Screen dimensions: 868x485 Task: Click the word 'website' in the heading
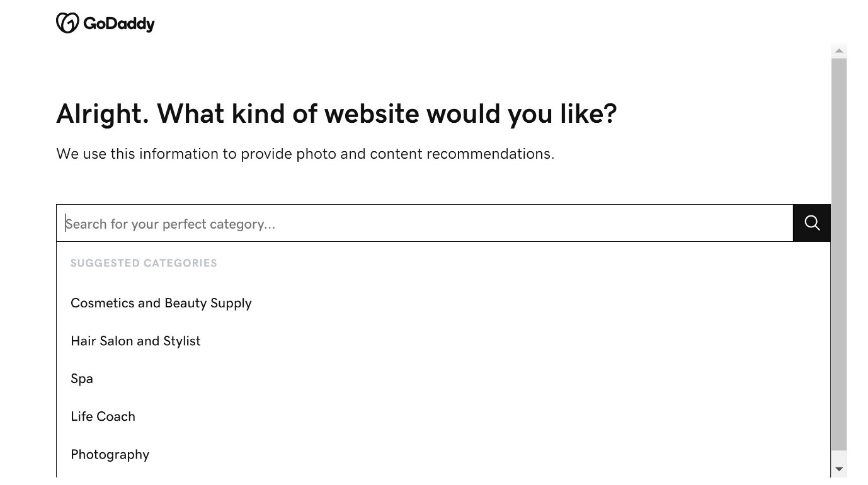(371, 114)
